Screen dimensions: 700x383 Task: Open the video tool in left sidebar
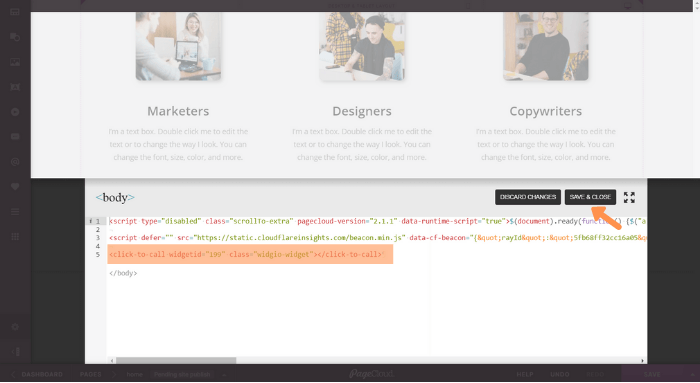tap(15, 112)
